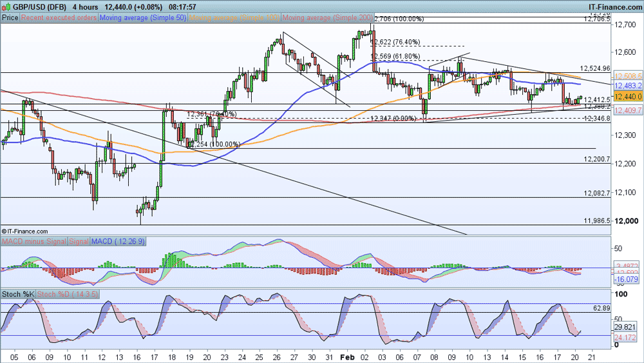Click the red 12,409.7 SMA 200 value tag
This screenshot has height=363, width=644.
627,110
